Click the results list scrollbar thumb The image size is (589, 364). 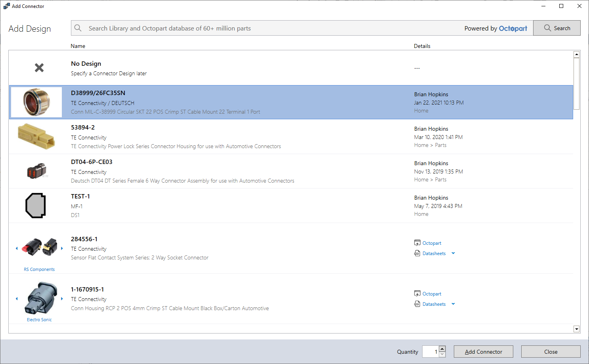[x=577, y=84]
